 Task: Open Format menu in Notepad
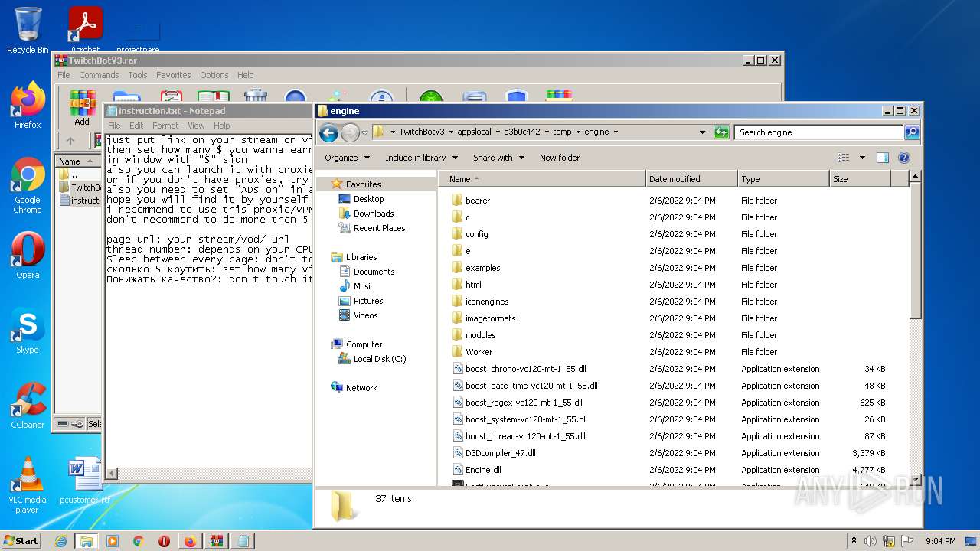(165, 126)
